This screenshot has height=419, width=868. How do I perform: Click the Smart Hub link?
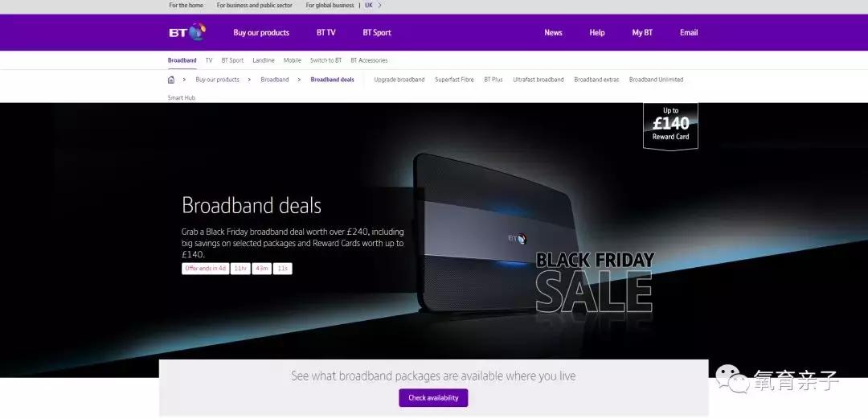pos(182,98)
